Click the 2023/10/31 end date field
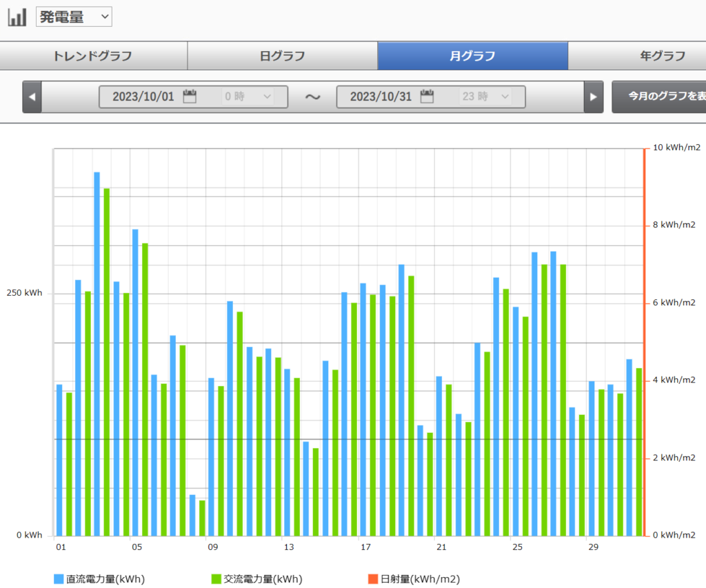The image size is (706, 588). click(x=380, y=97)
